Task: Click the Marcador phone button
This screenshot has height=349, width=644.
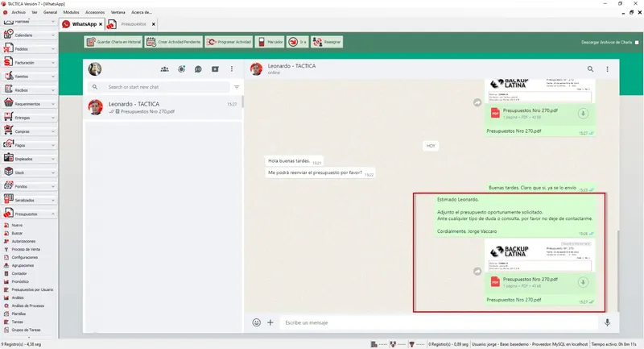Action: click(x=270, y=42)
